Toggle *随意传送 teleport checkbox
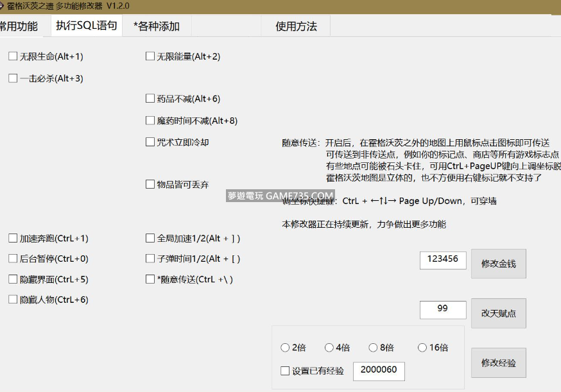This screenshot has width=561, height=392. 150,279
